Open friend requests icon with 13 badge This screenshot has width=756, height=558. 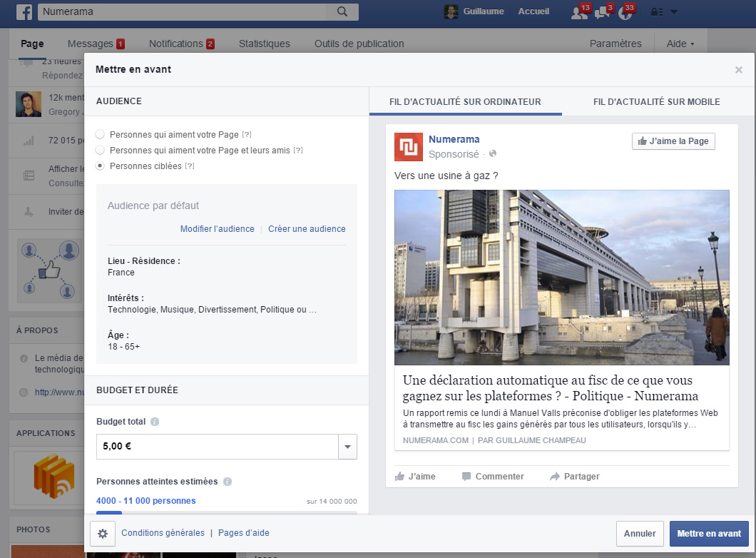[x=579, y=11]
